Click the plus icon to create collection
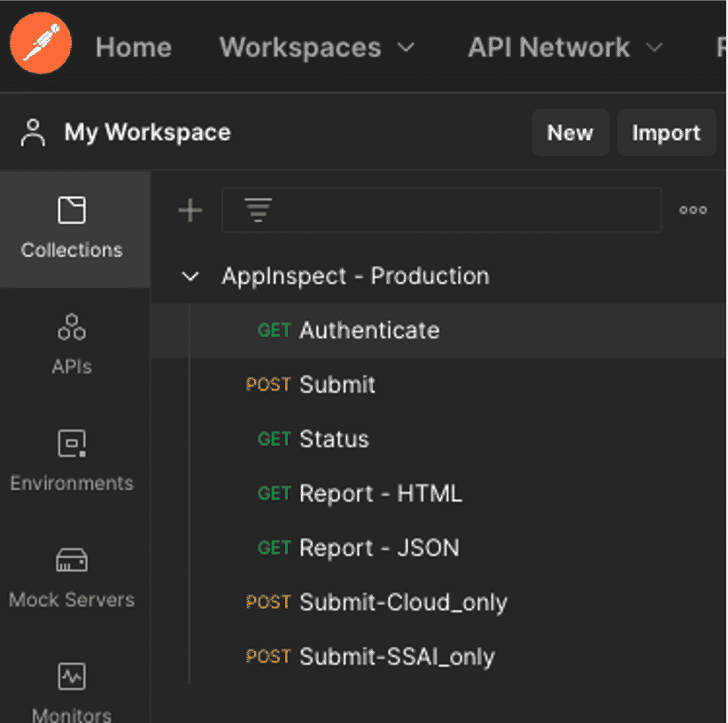 [x=190, y=210]
